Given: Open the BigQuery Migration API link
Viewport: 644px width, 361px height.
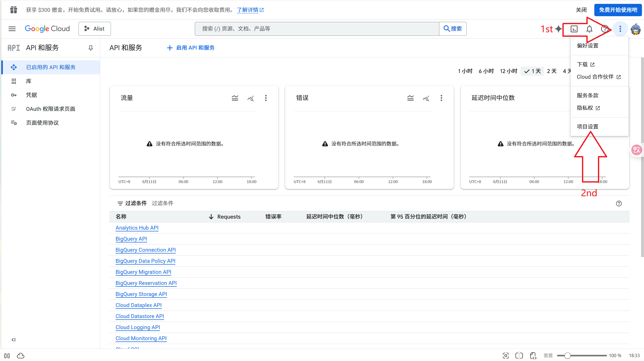Looking at the screenshot, I should point(143,272).
